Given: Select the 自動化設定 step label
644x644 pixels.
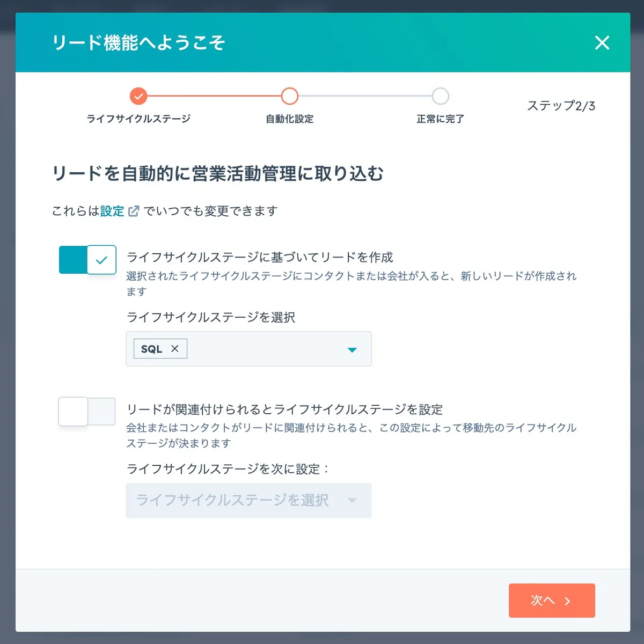Looking at the screenshot, I should point(289,119).
